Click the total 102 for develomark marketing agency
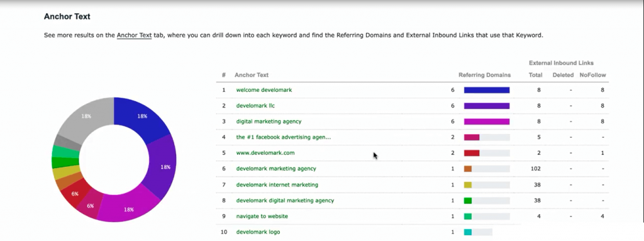644x241 pixels. tap(536, 169)
